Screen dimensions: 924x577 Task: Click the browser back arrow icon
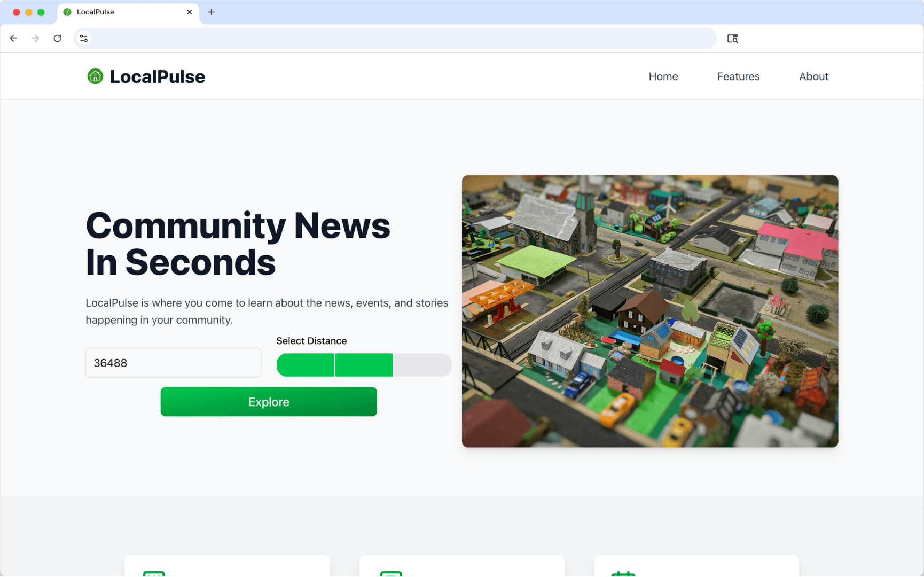point(13,38)
